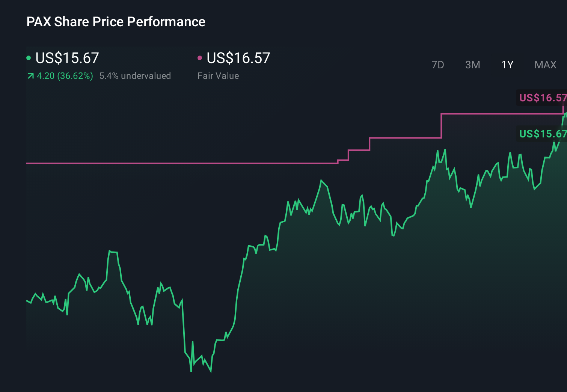
Task: Switch to the 7D time range
Action: pos(438,65)
